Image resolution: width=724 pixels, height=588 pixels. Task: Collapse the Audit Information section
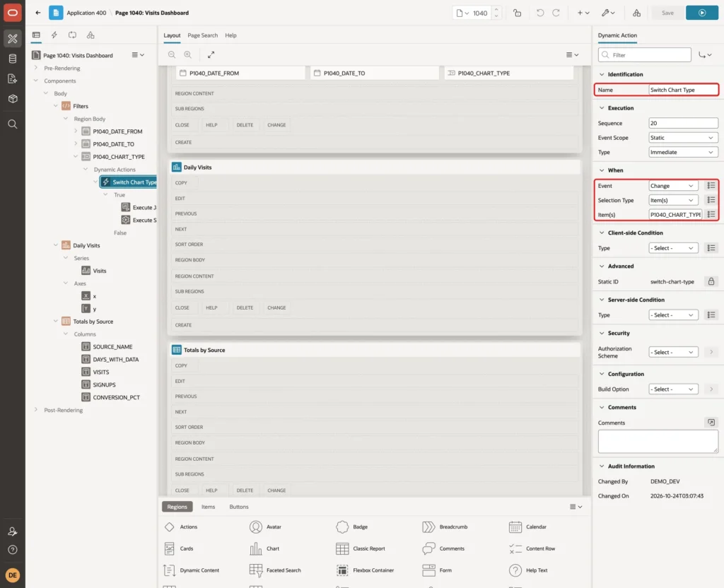(602, 466)
